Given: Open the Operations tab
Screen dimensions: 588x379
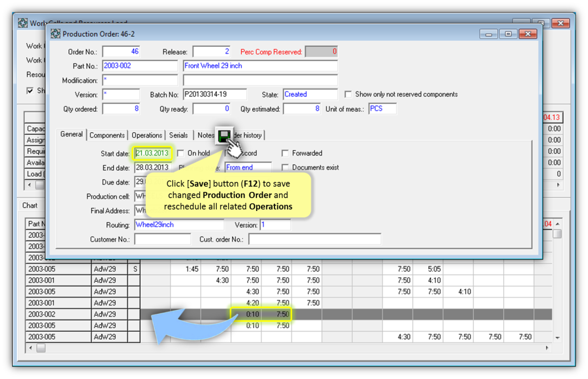Looking at the screenshot, I should [147, 135].
